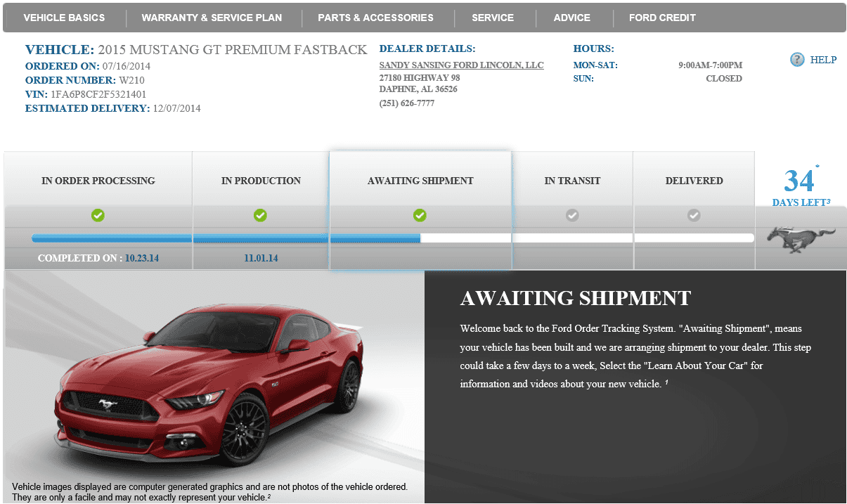Click the gray checkmark under Delivered
Screen dimensions: 847x504
(x=694, y=215)
